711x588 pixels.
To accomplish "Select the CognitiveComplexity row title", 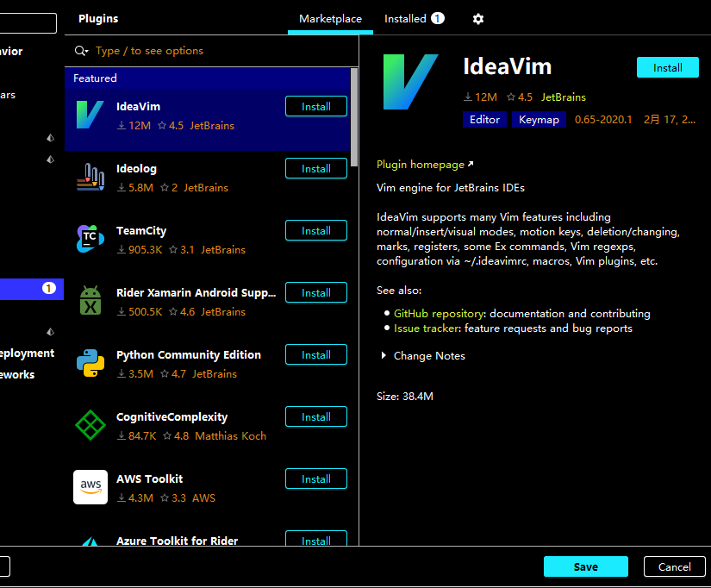I will pos(172,417).
